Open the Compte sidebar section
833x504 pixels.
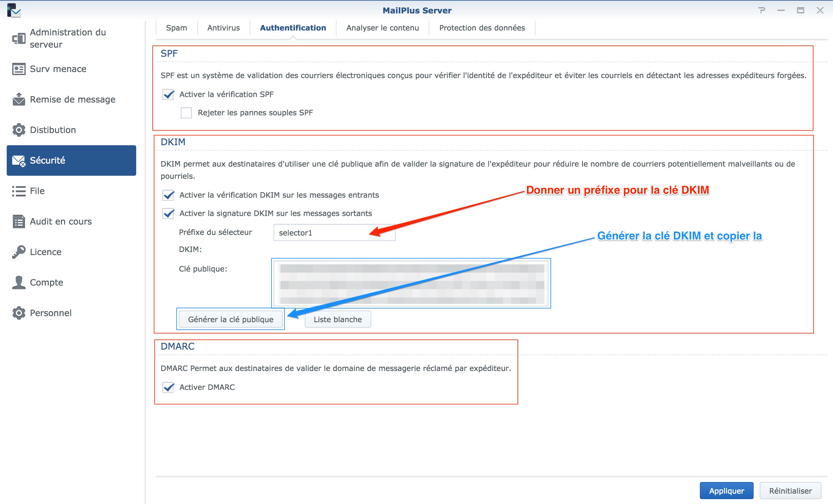coord(71,283)
